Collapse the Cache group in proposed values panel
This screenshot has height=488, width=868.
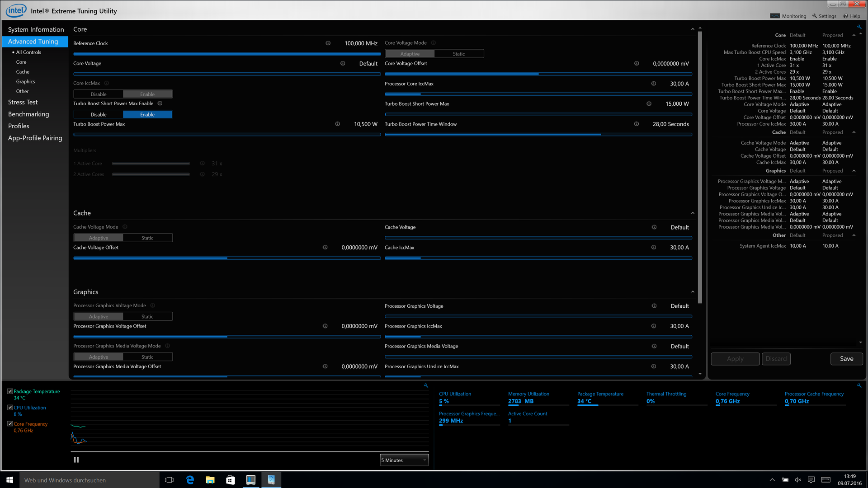pyautogui.click(x=854, y=132)
